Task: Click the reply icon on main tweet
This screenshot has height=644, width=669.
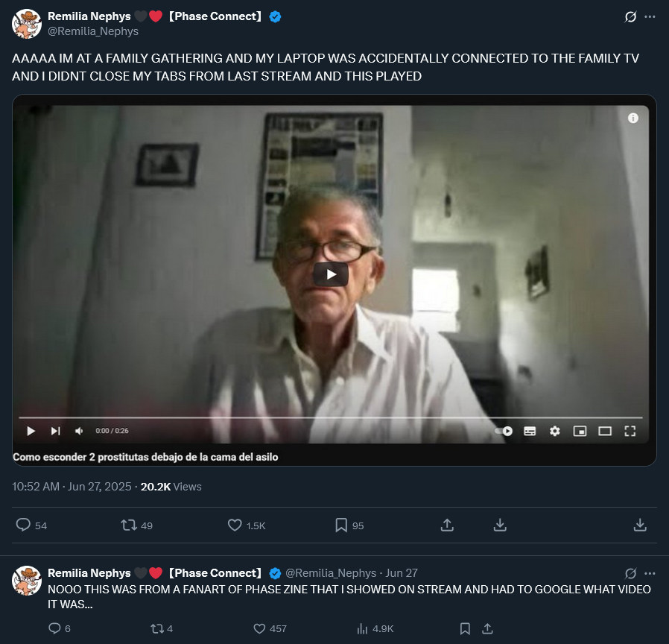Action: tap(23, 525)
